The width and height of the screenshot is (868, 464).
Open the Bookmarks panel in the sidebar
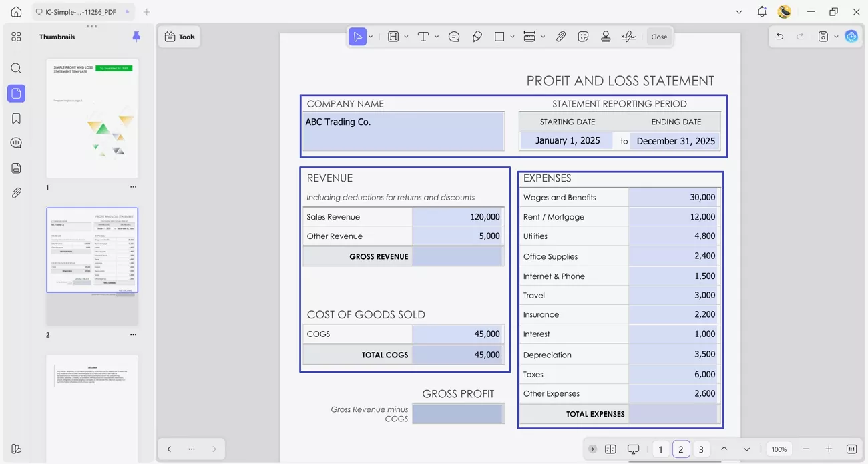pos(16,118)
